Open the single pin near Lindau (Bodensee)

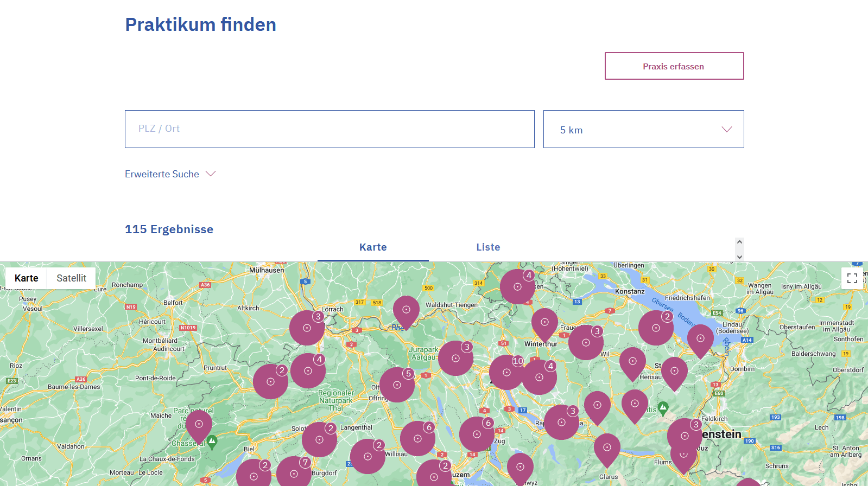point(700,339)
